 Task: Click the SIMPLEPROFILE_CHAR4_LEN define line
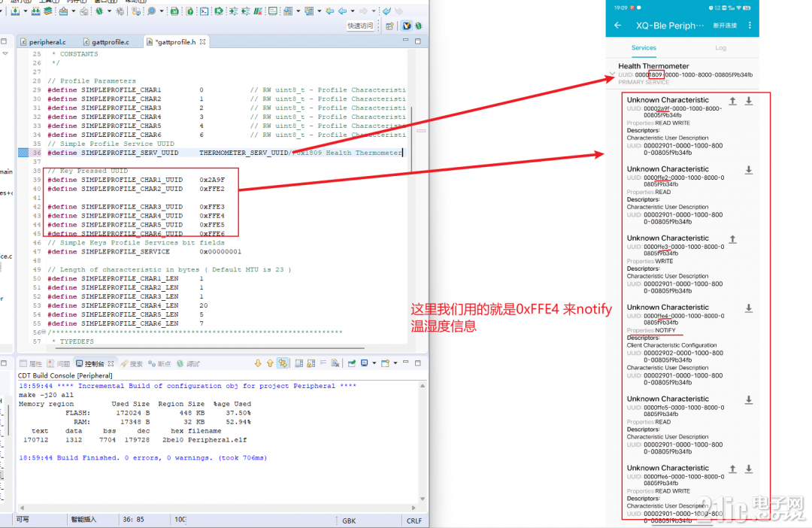tap(128, 305)
